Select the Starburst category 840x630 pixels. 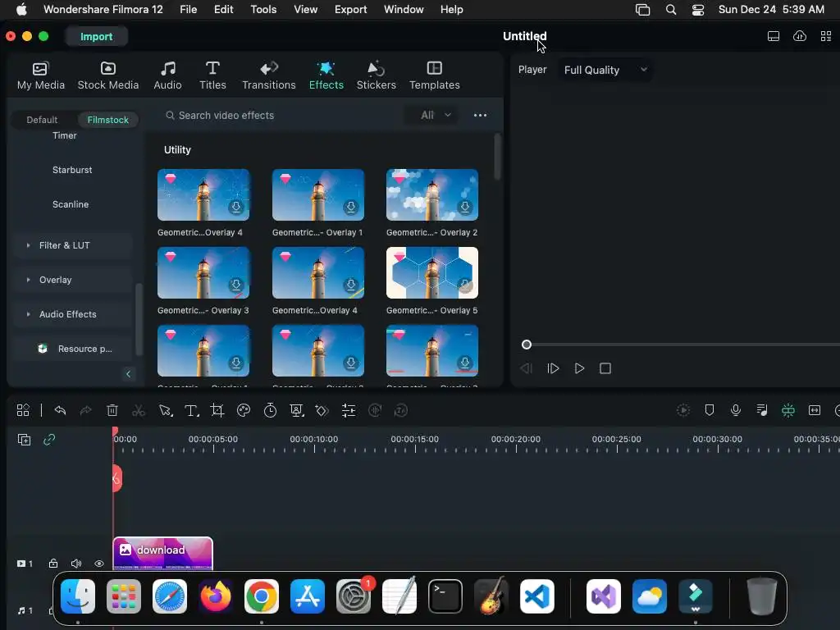(x=72, y=170)
